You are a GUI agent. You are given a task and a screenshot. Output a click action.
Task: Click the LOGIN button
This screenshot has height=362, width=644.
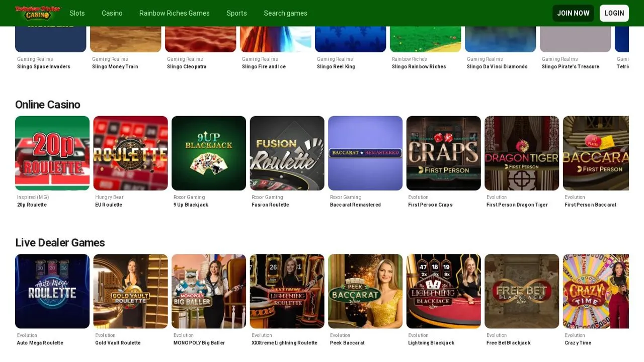614,13
